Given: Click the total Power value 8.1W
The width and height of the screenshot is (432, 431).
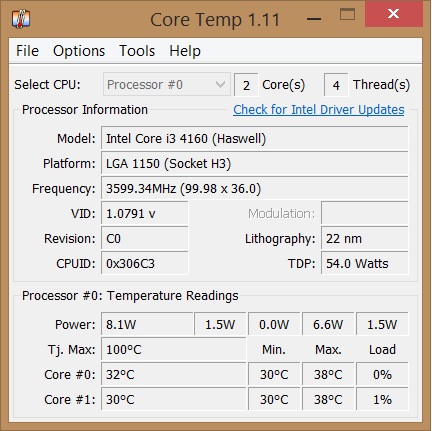Looking at the screenshot, I should 147,324.
